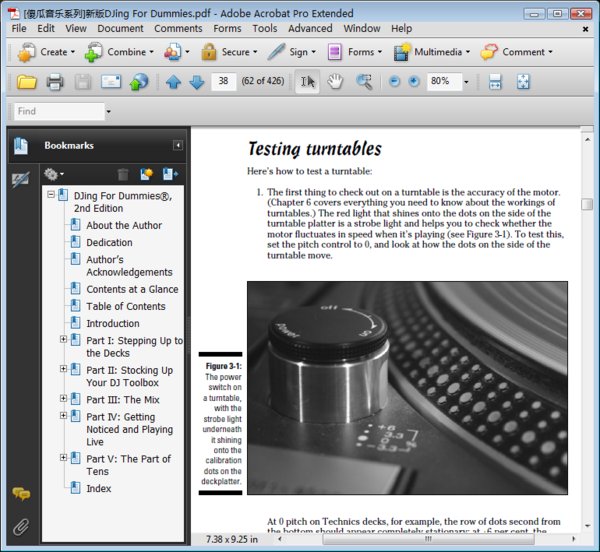Click the Multimedia film icon
600x552 pixels.
[402, 52]
